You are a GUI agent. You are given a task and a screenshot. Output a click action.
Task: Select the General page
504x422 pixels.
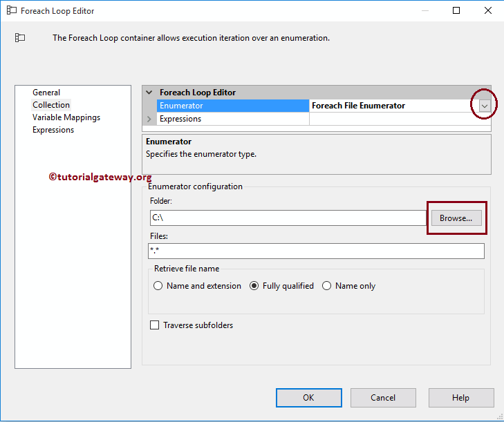click(46, 93)
